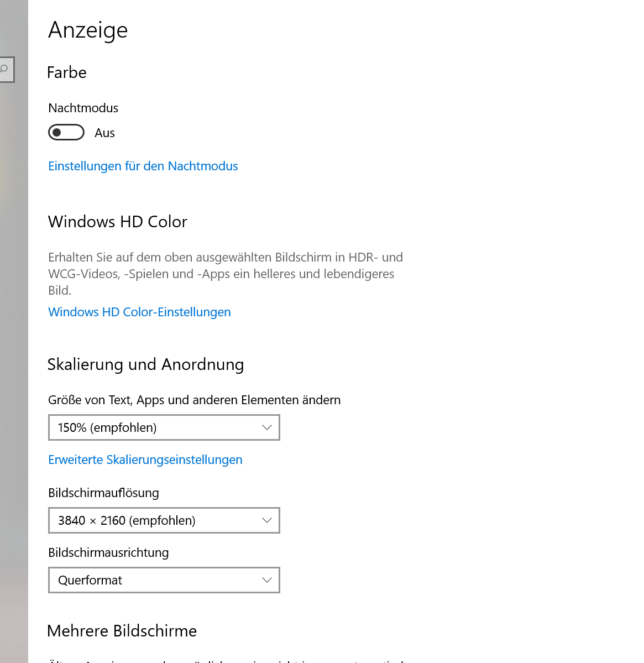Click the search magnifier icon at left edge
Image resolution: width=644 pixels, height=663 pixels.
4,69
